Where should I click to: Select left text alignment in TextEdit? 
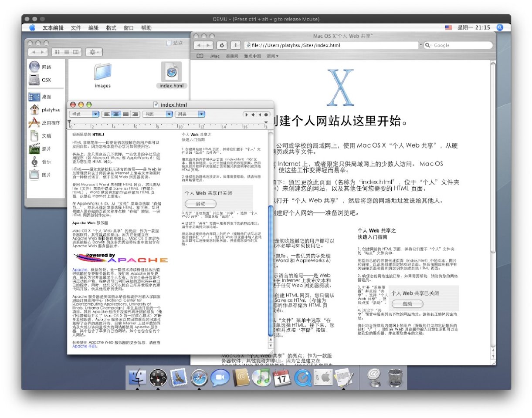coord(106,115)
